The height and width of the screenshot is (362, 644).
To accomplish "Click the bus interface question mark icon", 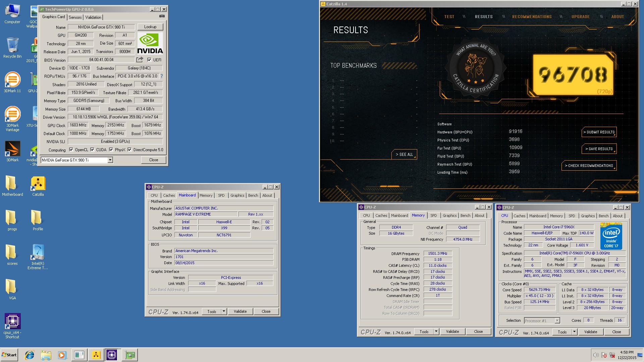I will tap(162, 76).
